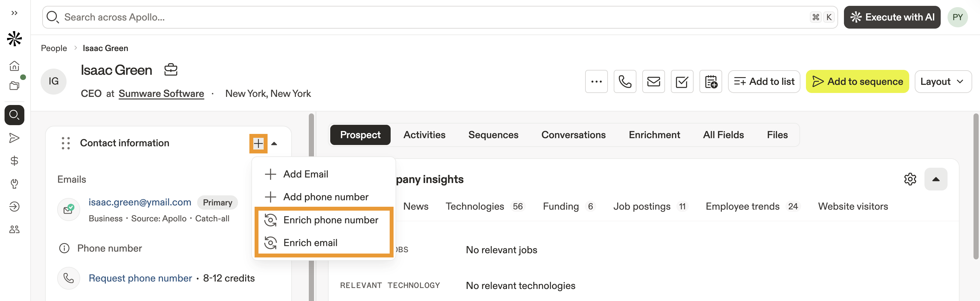Open the three-dot more actions menu

coord(596,82)
